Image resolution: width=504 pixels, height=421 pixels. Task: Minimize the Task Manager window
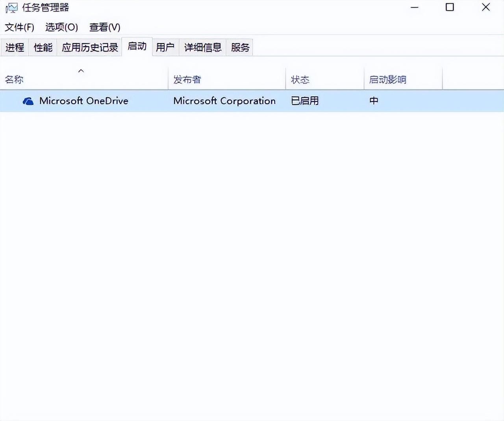pos(415,7)
